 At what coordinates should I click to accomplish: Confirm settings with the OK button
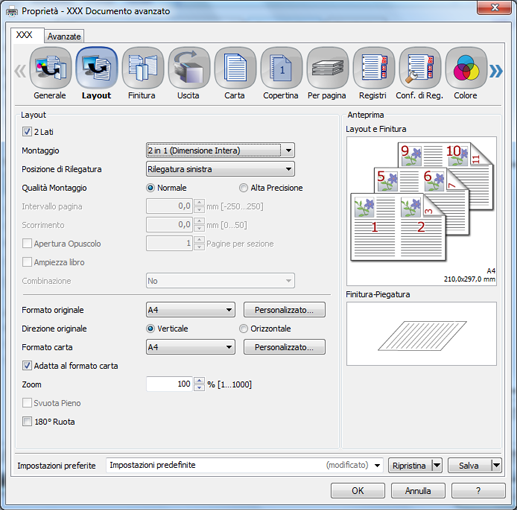click(x=358, y=491)
